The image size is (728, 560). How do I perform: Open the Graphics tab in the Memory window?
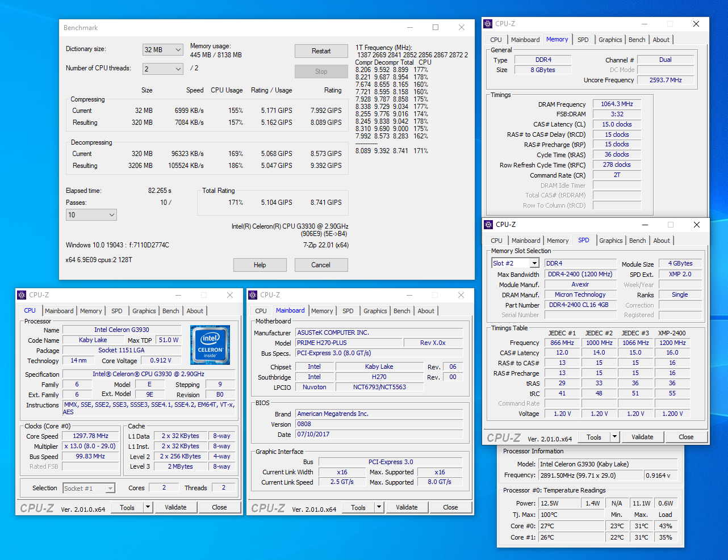coord(610,40)
